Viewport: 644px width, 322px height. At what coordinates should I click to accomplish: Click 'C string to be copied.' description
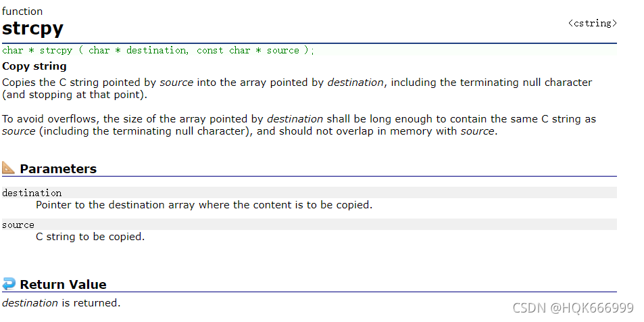tap(91, 237)
